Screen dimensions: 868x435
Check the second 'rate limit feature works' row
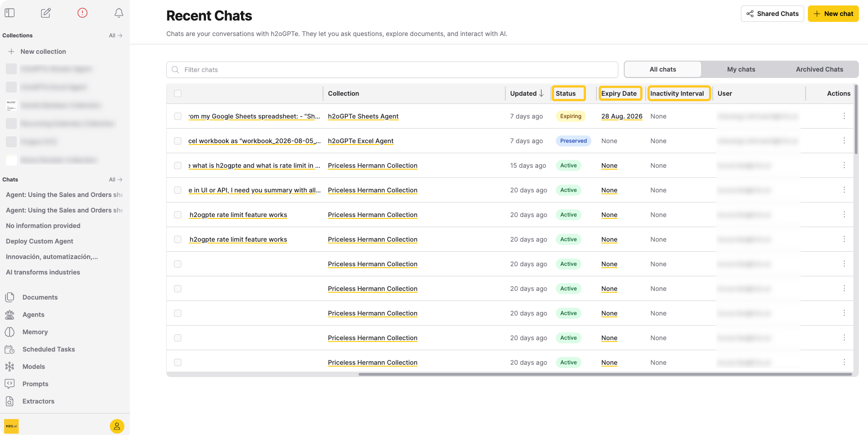pyautogui.click(x=178, y=239)
